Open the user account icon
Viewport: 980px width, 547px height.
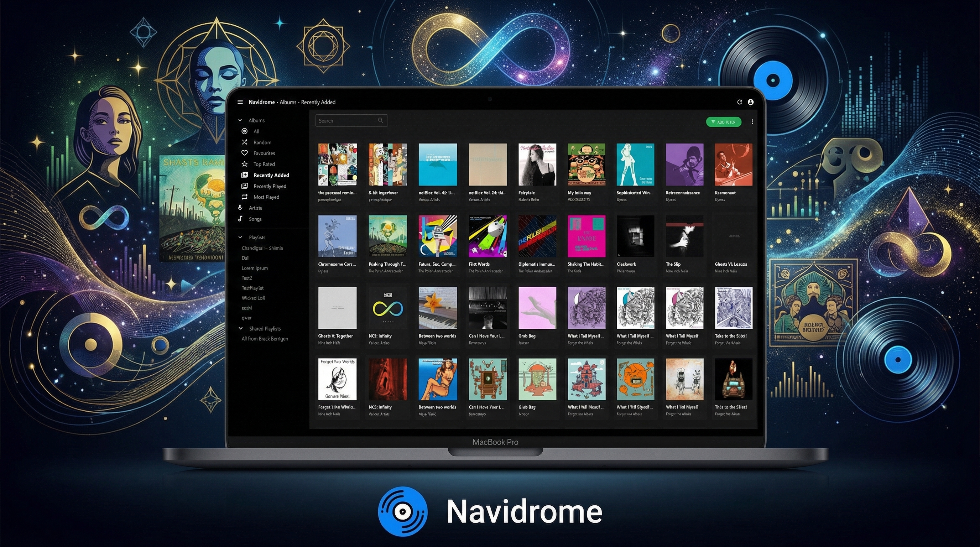[x=751, y=102]
